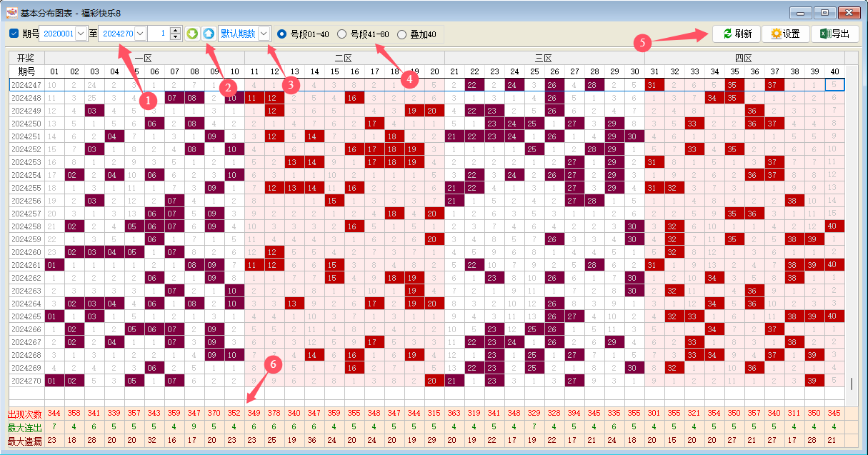Select the last row label 2024270

coord(26,380)
